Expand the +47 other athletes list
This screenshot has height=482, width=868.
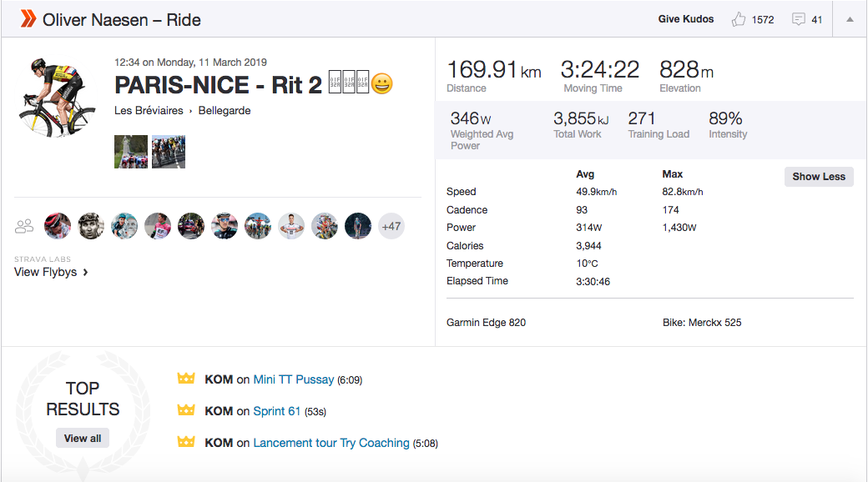391,226
